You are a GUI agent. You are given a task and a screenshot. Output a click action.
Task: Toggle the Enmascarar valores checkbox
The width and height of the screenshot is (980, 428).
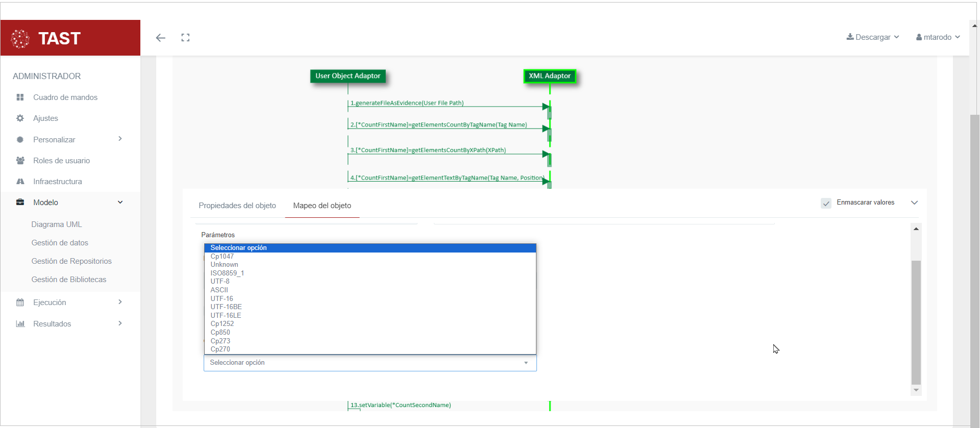pyautogui.click(x=826, y=203)
